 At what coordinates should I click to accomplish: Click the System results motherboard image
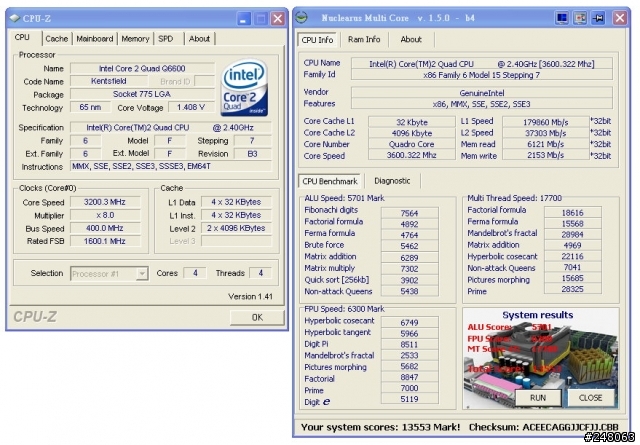tap(541, 359)
